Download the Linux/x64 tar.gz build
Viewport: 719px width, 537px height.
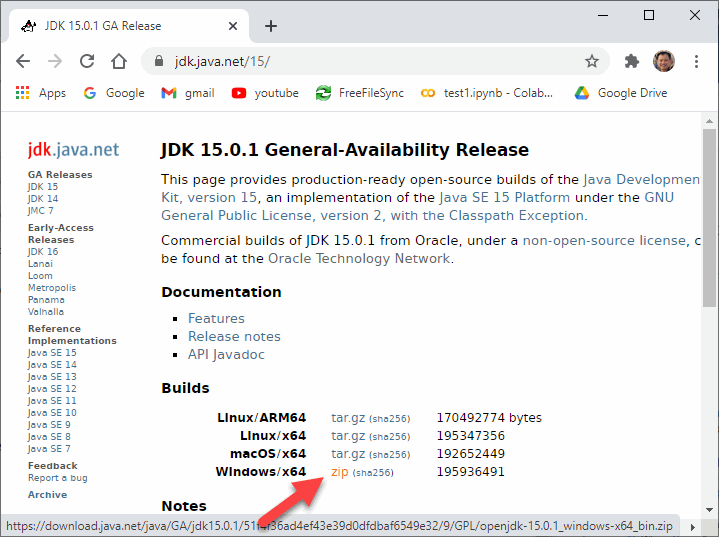coord(348,436)
